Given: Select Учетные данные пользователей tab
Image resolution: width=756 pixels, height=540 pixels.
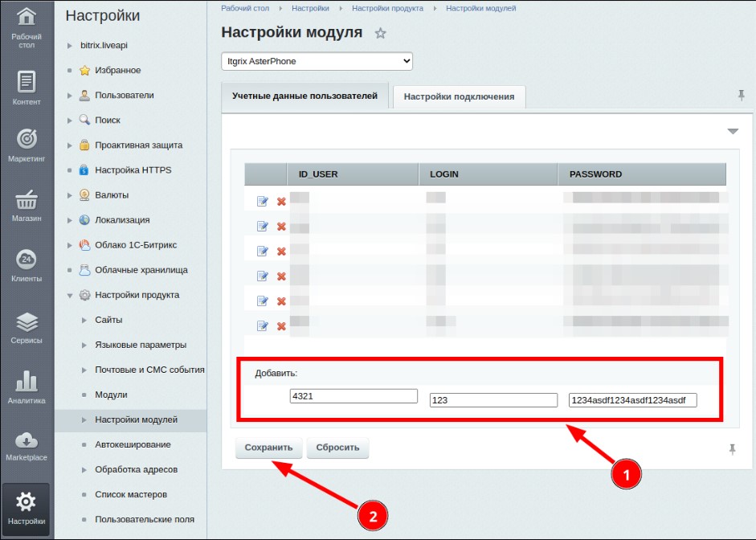Looking at the screenshot, I should click(304, 96).
